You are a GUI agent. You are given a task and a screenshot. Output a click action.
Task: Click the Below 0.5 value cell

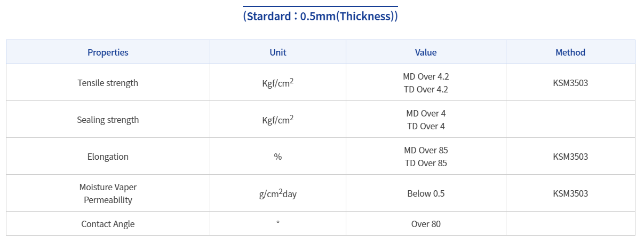tap(426, 193)
